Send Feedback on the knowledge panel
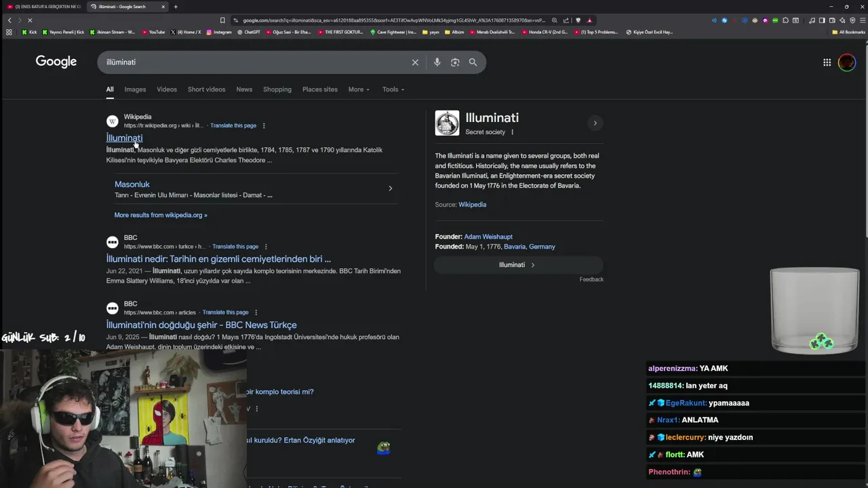Image resolution: width=868 pixels, height=488 pixels. click(591, 279)
